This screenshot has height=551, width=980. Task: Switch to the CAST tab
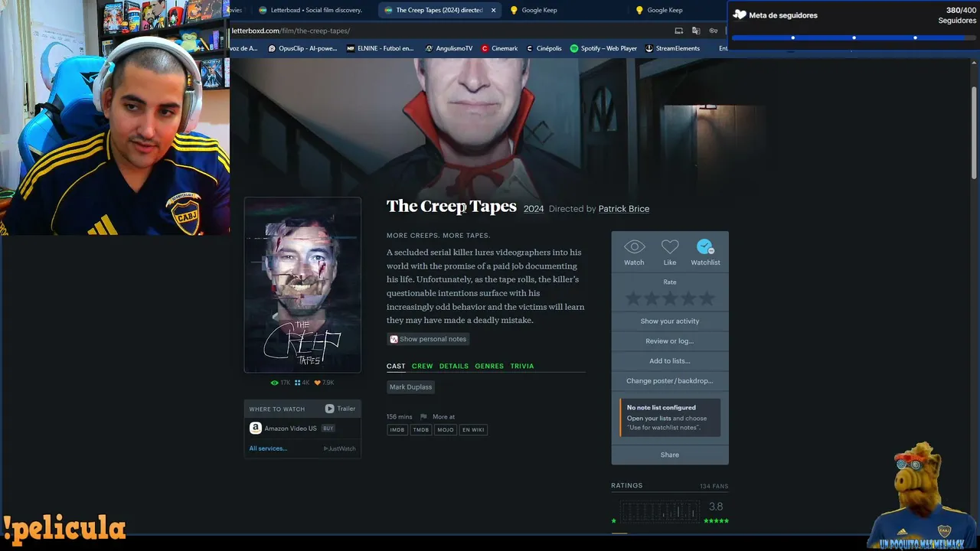(396, 367)
